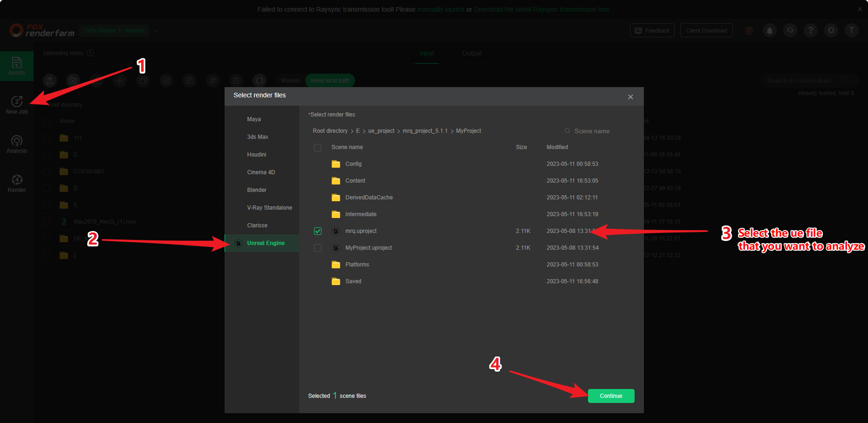The width and height of the screenshot is (868, 423).
Task: Click the Scene name search field
Action: [x=596, y=131]
